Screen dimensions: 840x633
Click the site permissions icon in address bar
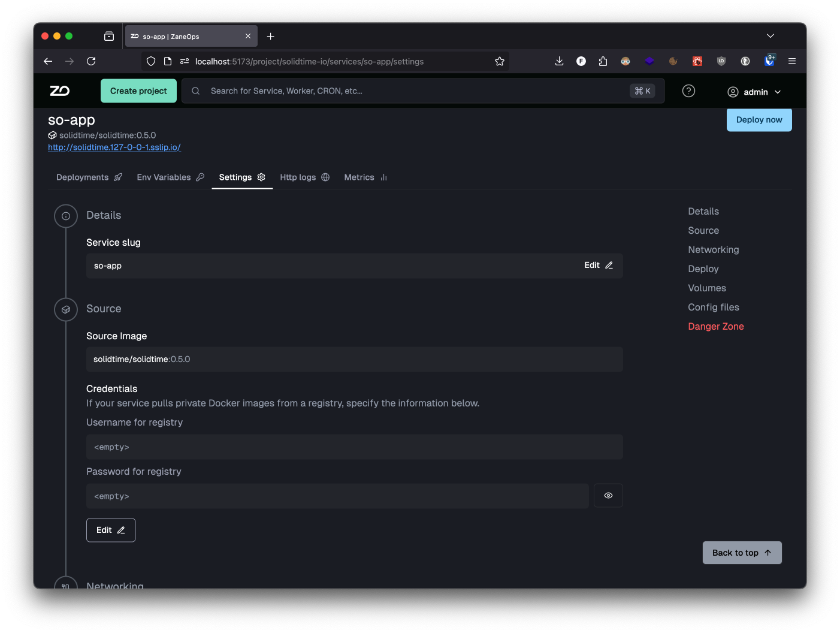click(185, 61)
